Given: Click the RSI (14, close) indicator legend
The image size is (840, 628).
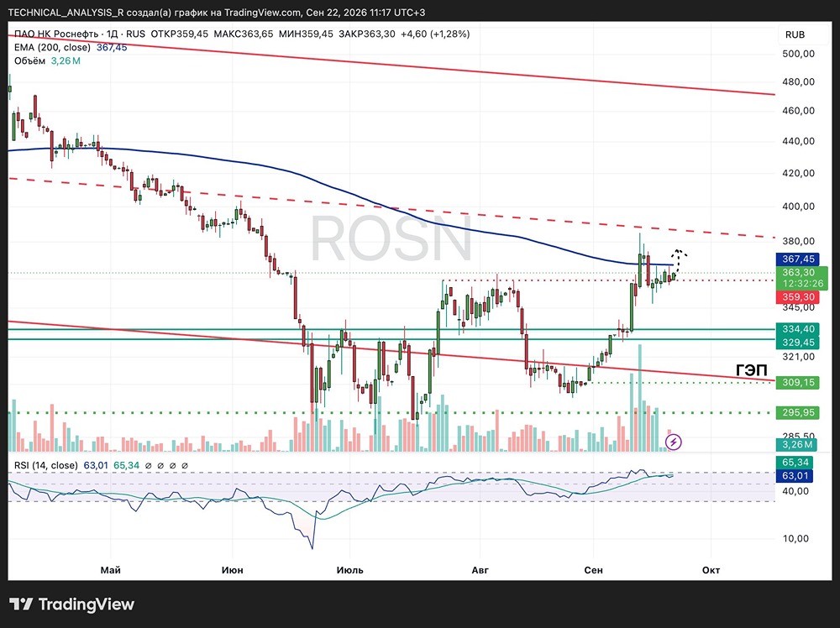Looking at the screenshot, I should click(46, 465).
